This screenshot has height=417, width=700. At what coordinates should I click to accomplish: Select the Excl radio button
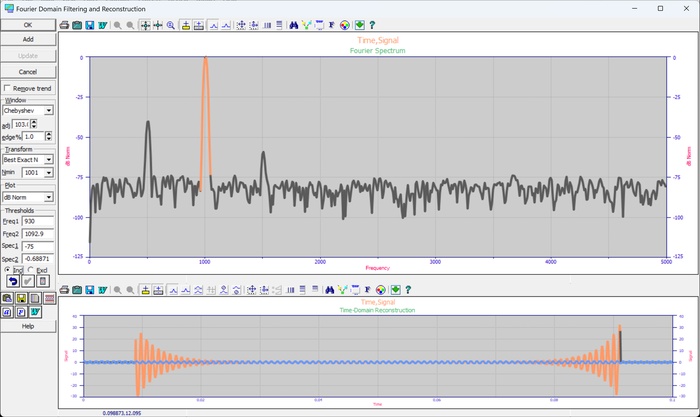click(x=30, y=270)
